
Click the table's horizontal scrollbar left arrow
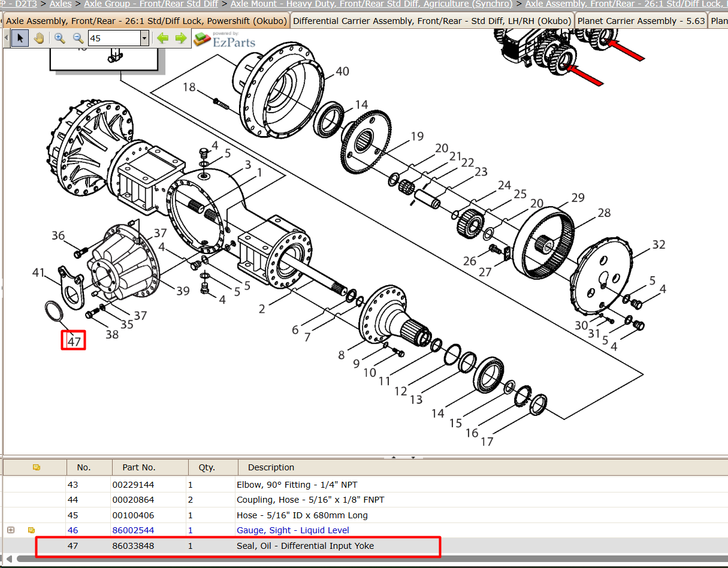(9, 559)
